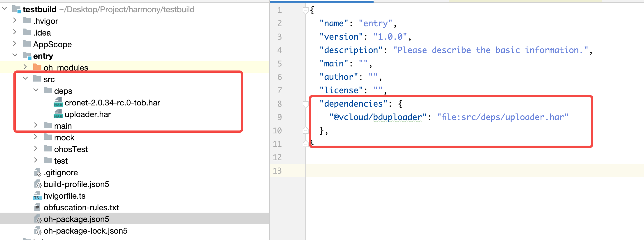Click the .hvigor folder icon
This screenshot has height=240, width=644.
click(x=27, y=20)
